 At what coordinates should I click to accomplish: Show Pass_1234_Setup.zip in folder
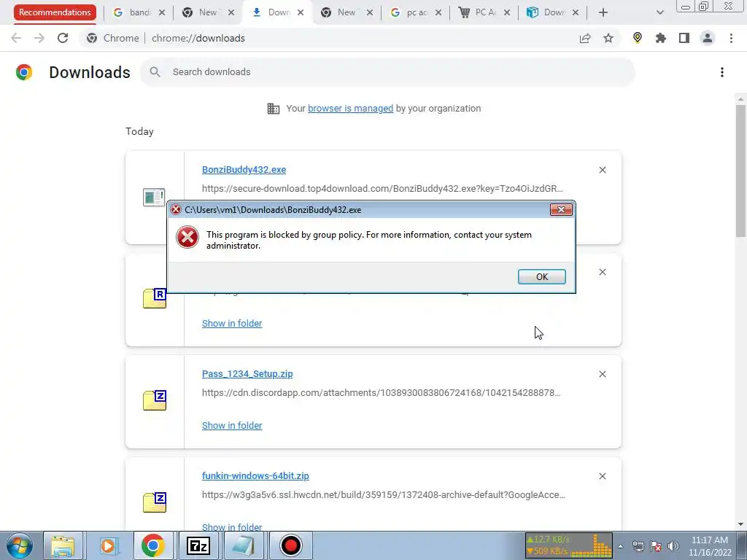(x=232, y=425)
